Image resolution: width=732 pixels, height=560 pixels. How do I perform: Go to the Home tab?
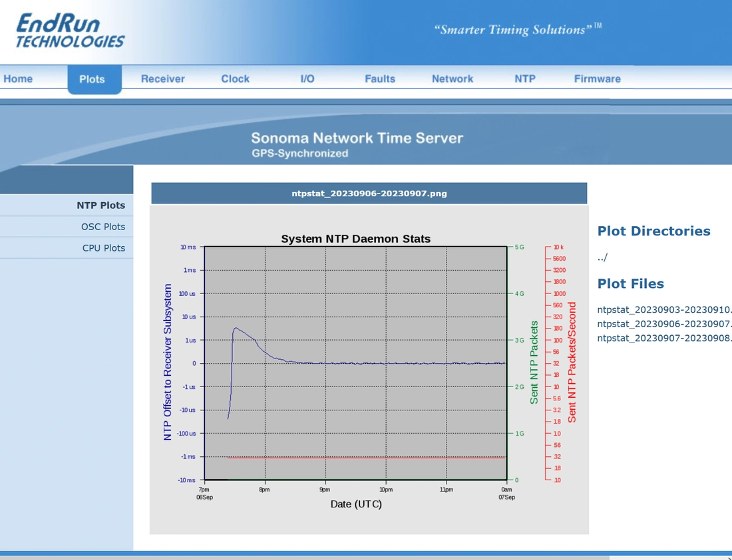[x=18, y=79]
